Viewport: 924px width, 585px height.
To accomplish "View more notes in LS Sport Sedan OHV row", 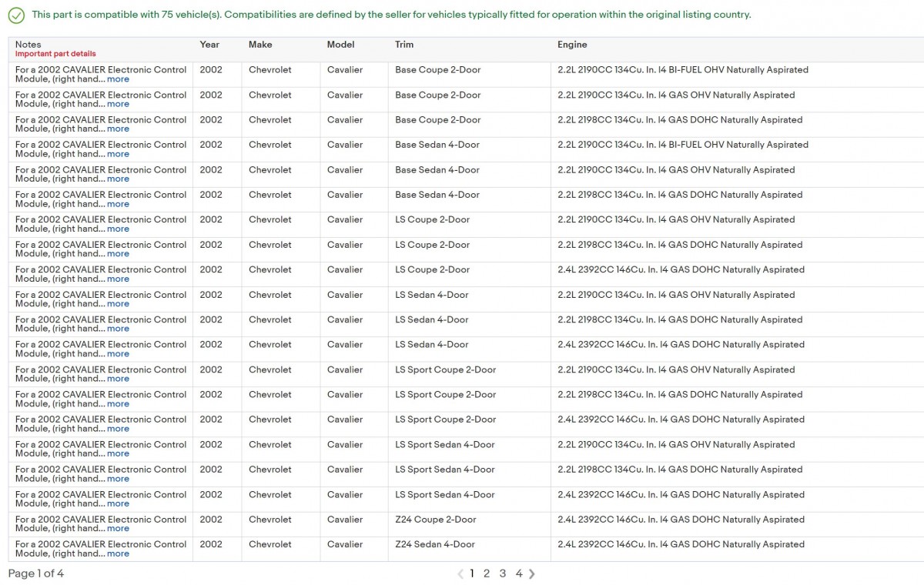I will (x=118, y=453).
